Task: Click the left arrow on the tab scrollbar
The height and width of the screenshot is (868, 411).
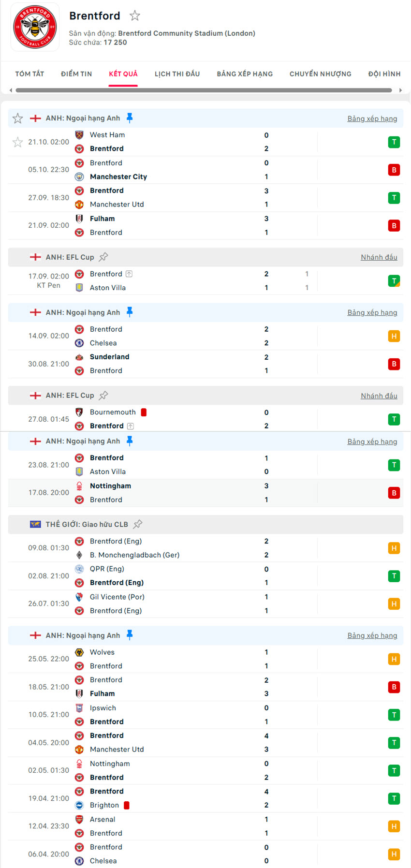Action: click(x=10, y=90)
